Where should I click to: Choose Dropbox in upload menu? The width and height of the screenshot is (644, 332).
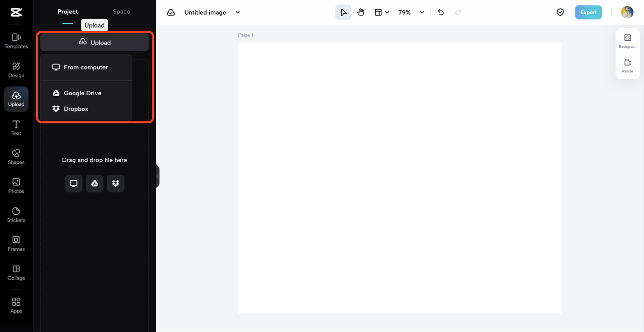[86, 109]
